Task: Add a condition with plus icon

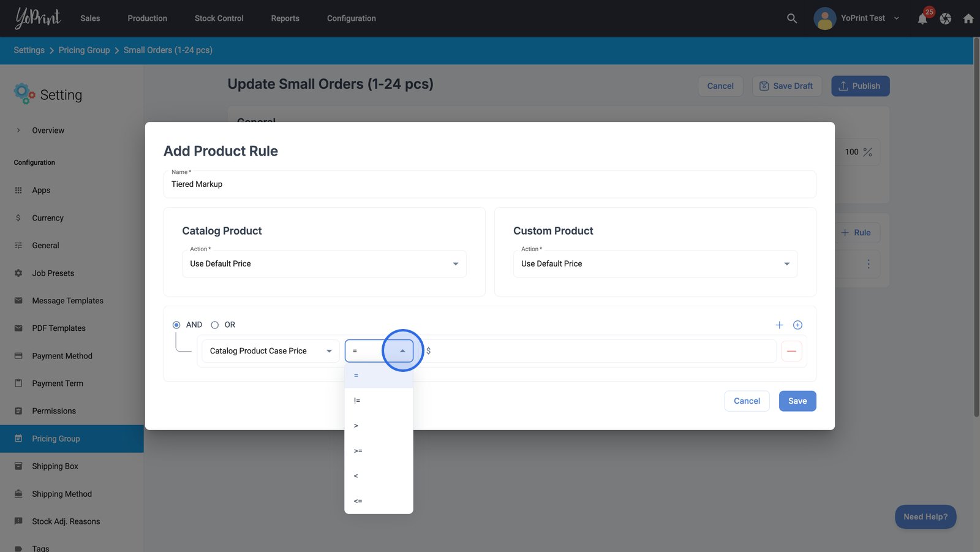Action: tap(779, 325)
